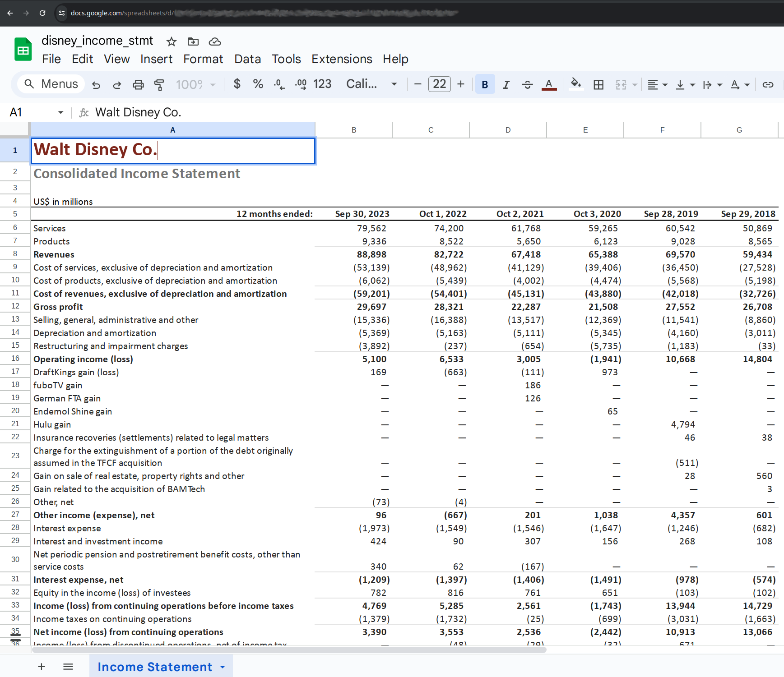Open Income Statement tab options arrow
This screenshot has height=677, width=784.
tap(223, 667)
